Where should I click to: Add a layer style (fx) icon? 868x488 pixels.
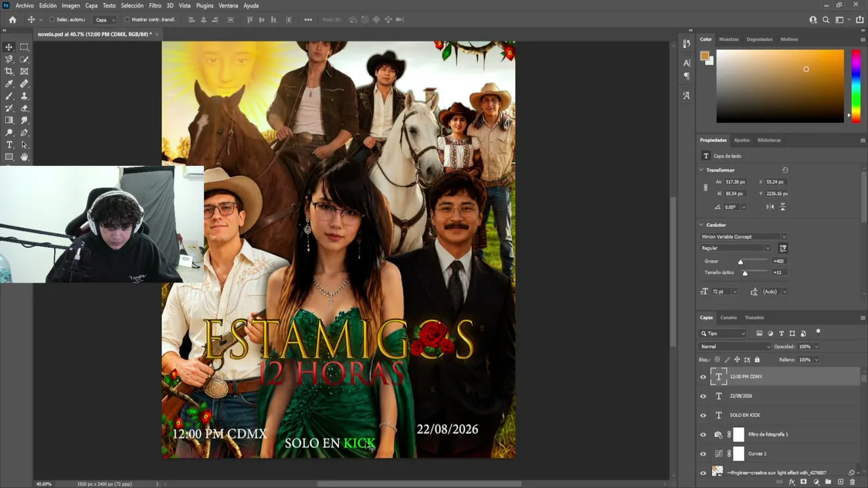pos(791,482)
